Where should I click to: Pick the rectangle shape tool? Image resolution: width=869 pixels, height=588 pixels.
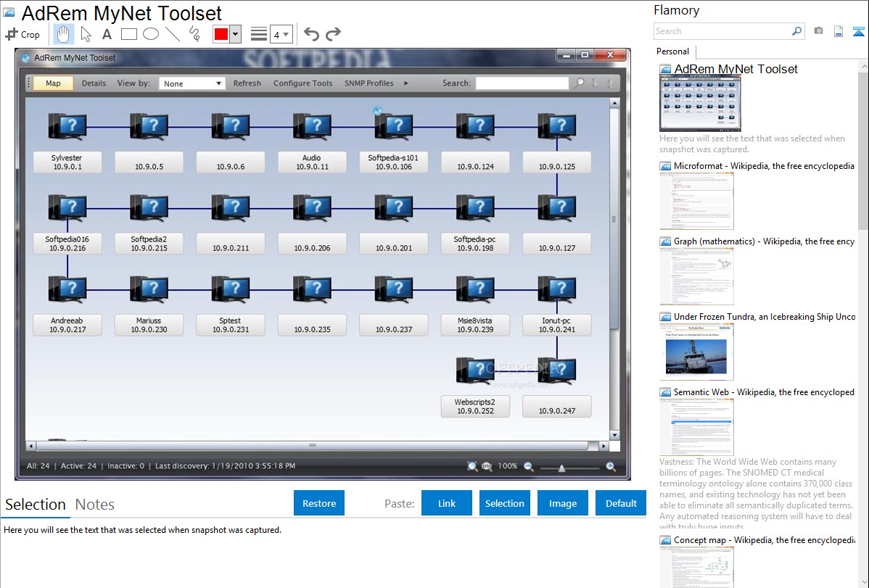[129, 34]
